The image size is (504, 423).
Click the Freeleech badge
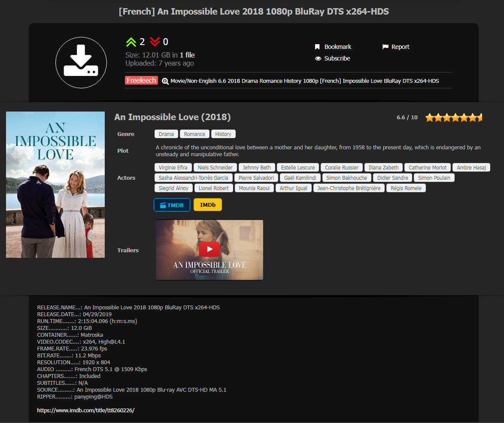point(141,80)
